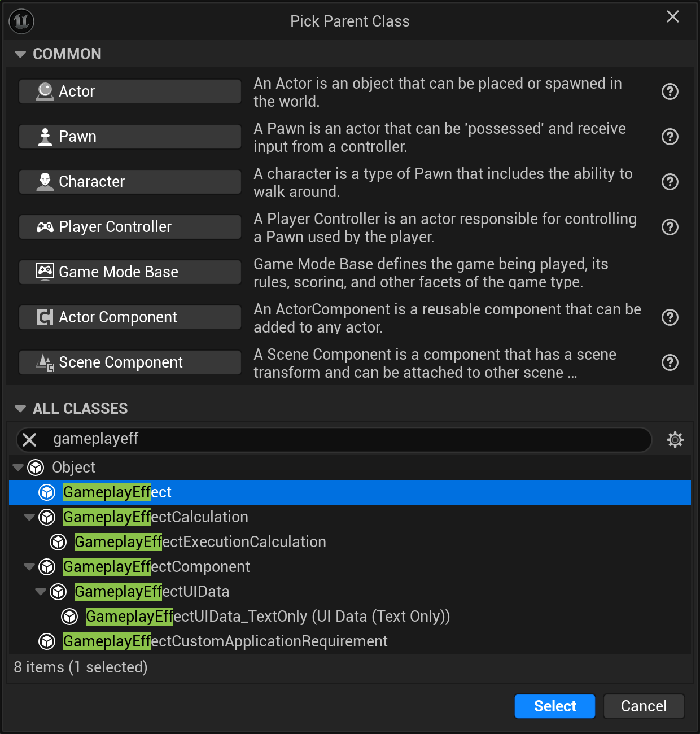700x734 pixels.
Task: Click the GameplayEffectComponent class icon
Action: click(47, 567)
